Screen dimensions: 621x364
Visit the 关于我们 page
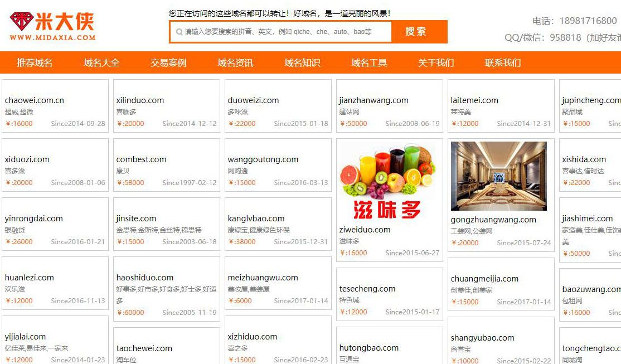[436, 62]
